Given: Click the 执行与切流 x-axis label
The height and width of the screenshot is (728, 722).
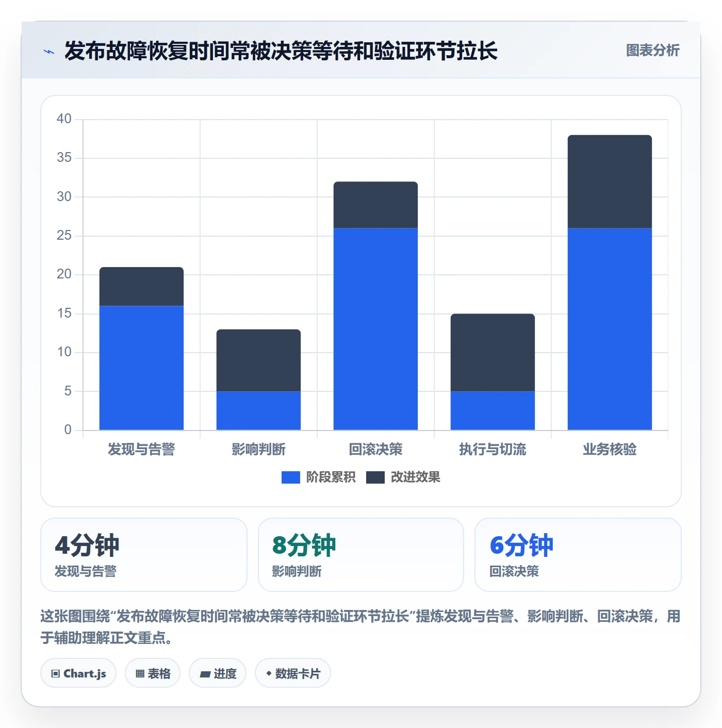Looking at the screenshot, I should [493, 450].
